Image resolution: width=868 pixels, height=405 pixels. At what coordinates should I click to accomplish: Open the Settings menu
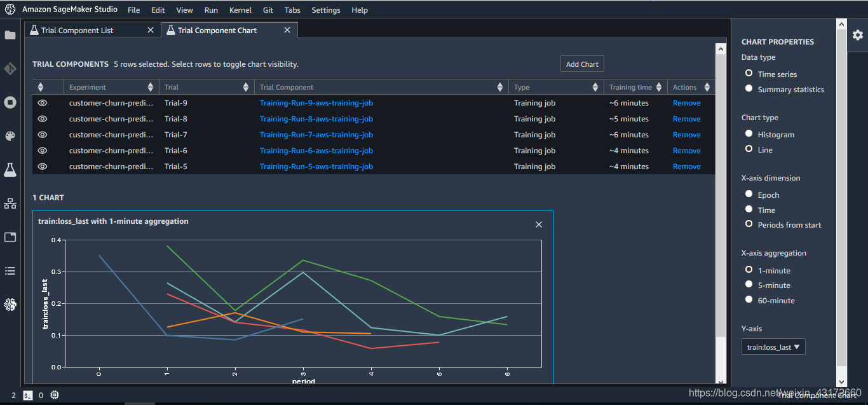coord(326,10)
